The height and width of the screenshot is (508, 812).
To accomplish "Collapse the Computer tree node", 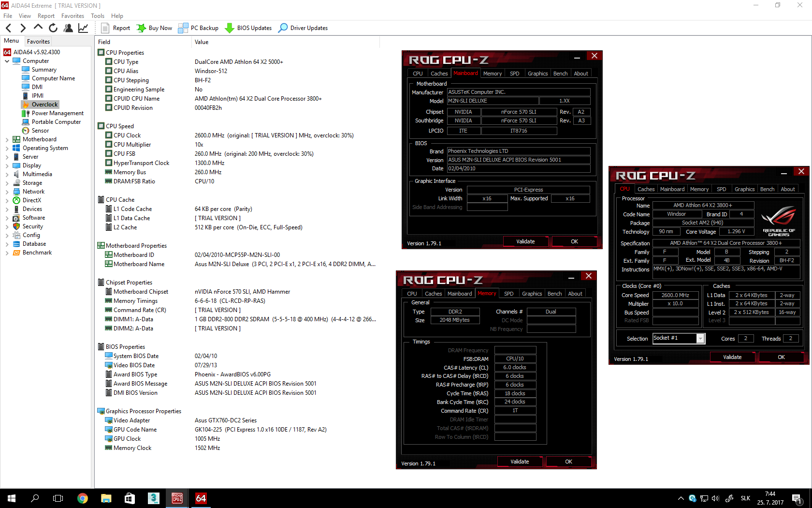I will tap(7, 61).
